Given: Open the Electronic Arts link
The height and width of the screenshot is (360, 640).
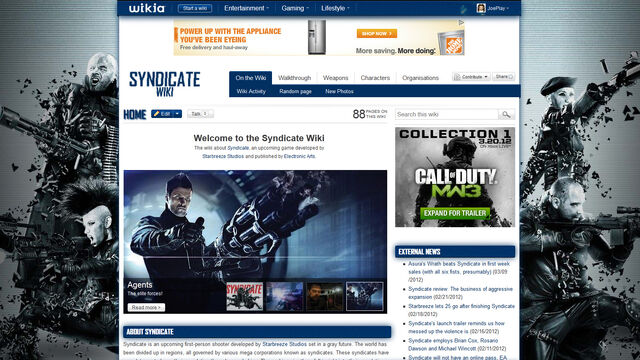Looking at the screenshot, I should tap(299, 156).
